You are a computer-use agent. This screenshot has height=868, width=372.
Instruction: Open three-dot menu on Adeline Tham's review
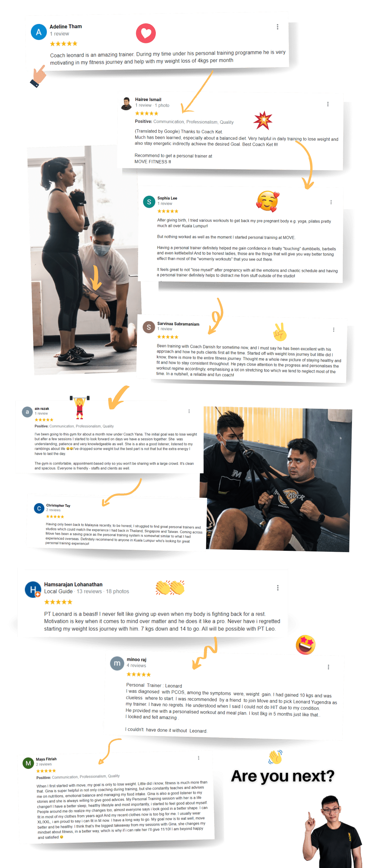pos(277,27)
